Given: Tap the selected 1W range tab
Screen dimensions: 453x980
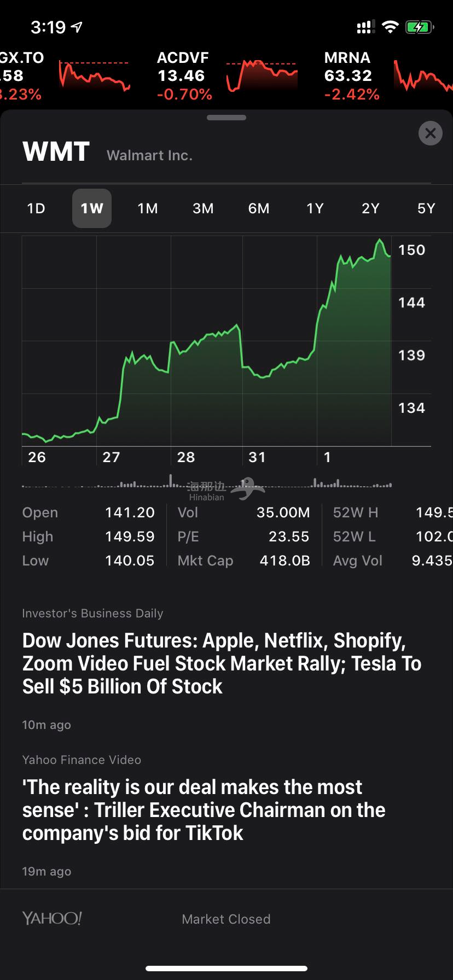Looking at the screenshot, I should [x=92, y=208].
